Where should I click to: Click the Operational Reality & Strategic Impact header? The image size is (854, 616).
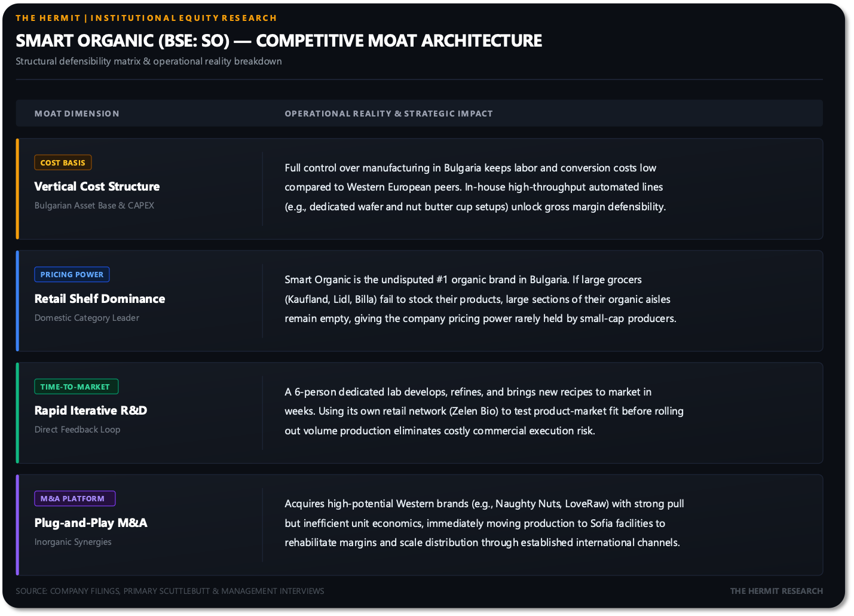388,114
